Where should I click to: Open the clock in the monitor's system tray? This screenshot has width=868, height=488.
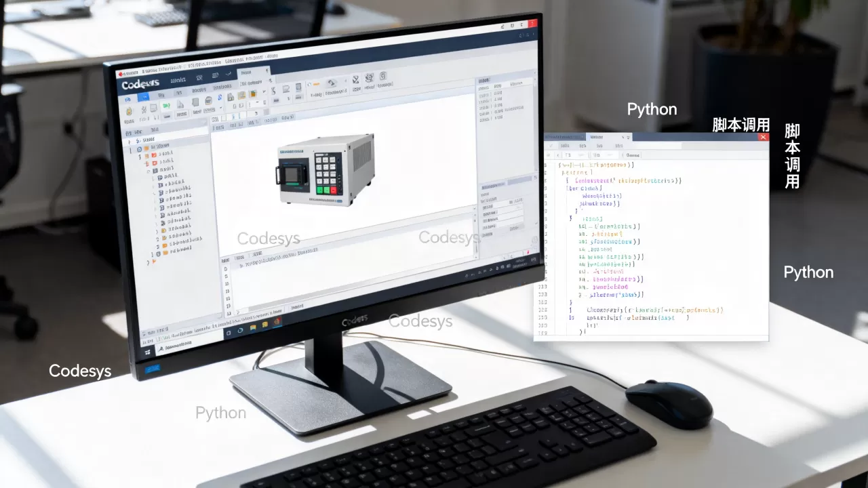pyautogui.click(x=519, y=263)
